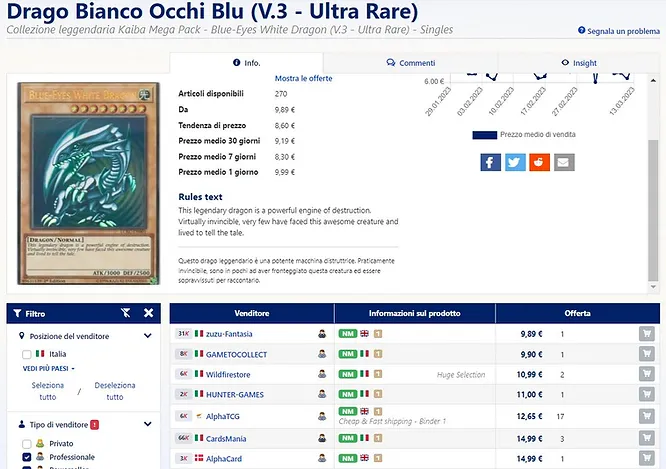The width and height of the screenshot is (666, 469).
Task: Click Prezzo medio di vendita legend swatch
Action: point(485,135)
